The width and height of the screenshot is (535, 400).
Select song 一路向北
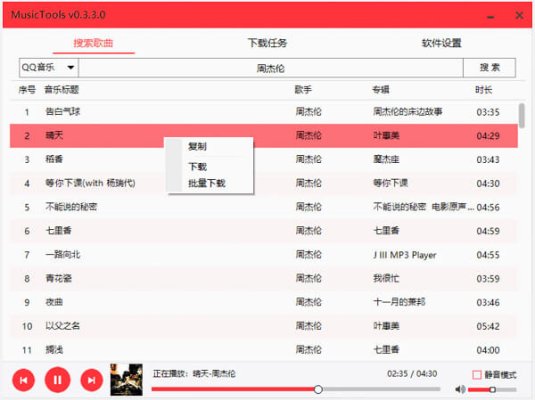pyautogui.click(x=63, y=255)
